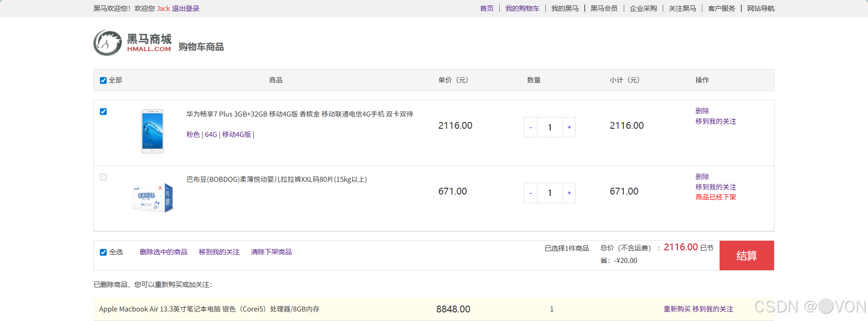Screen dimensions: 868x321
Task: Click bottom bar 移到我的关注 link
Action: point(219,252)
